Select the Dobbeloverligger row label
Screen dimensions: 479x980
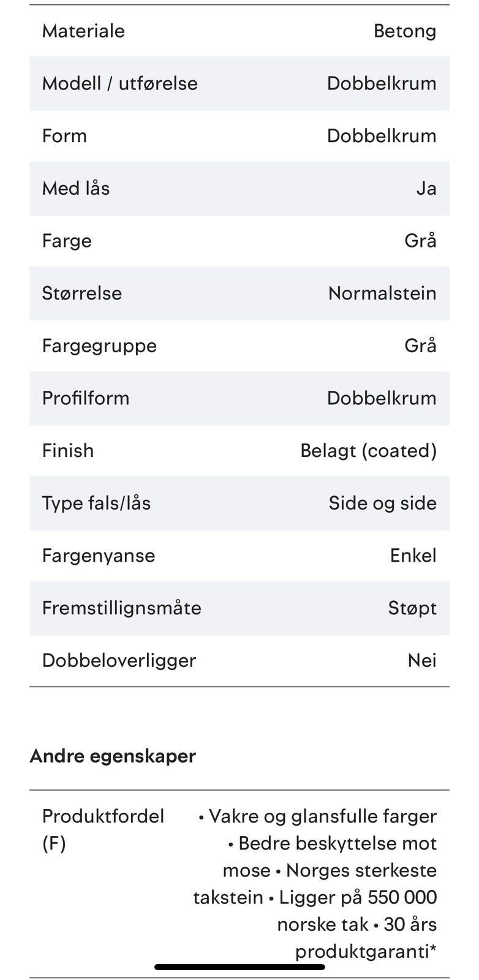pyautogui.click(x=119, y=660)
